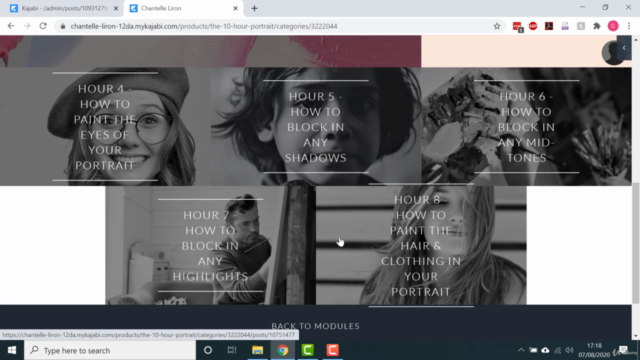Click the Windows taskbar search box
The width and height of the screenshot is (640, 360).
point(110,350)
